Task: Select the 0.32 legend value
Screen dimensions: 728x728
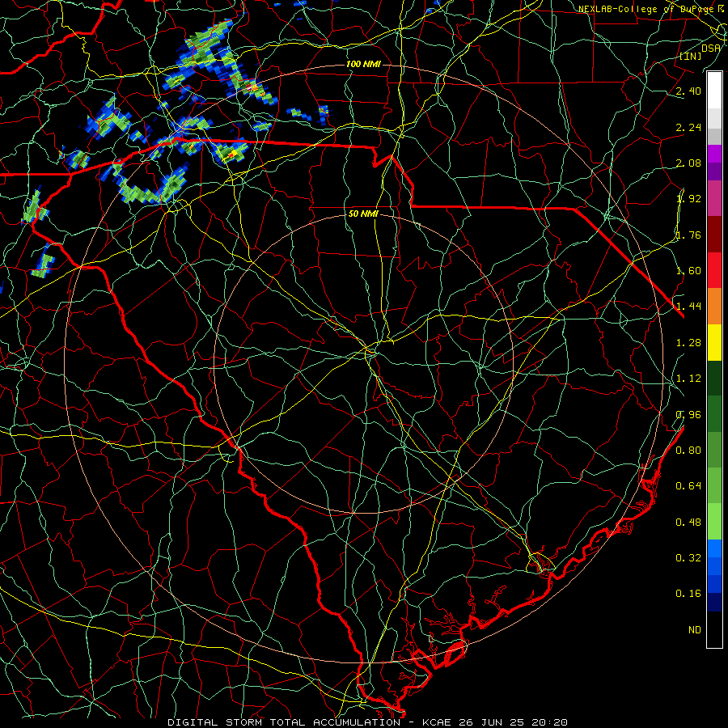Action: (x=688, y=558)
